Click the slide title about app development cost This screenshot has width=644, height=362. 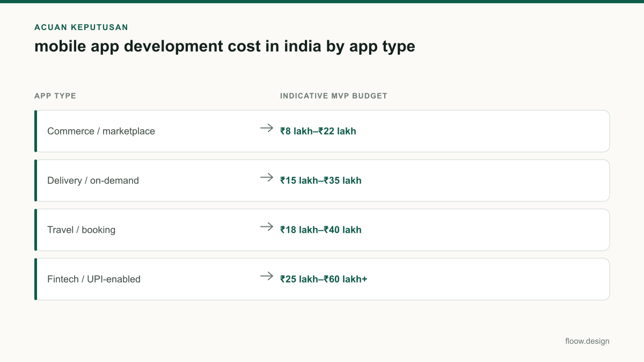click(225, 47)
